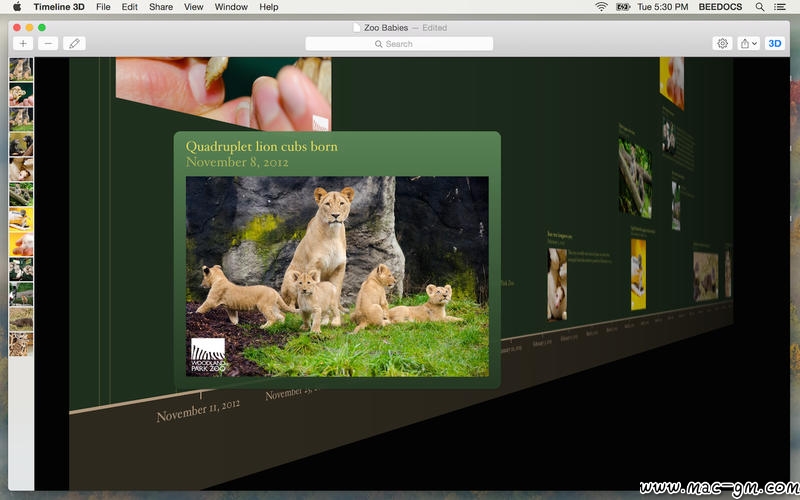Click the lion family photo

point(337,276)
